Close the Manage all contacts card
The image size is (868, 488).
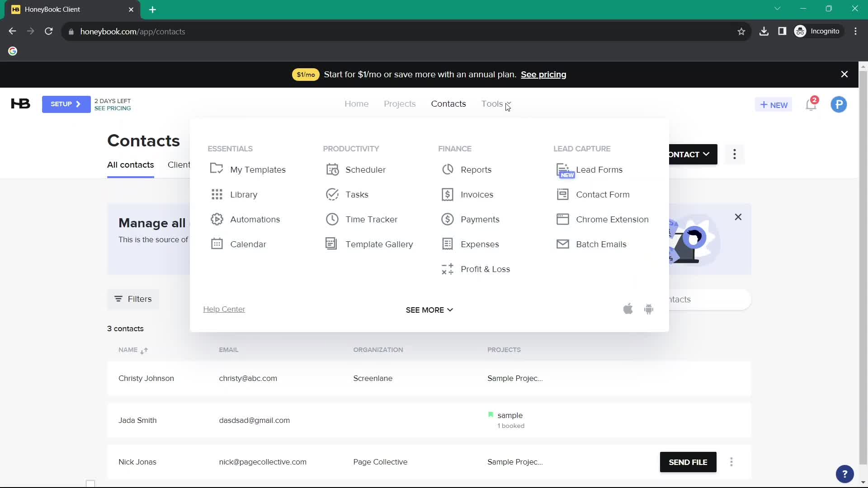click(738, 217)
